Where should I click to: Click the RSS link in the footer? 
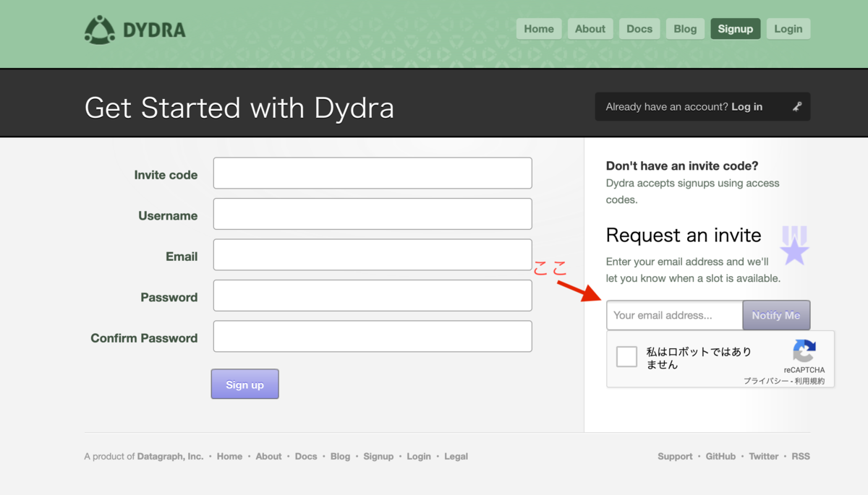pos(801,456)
